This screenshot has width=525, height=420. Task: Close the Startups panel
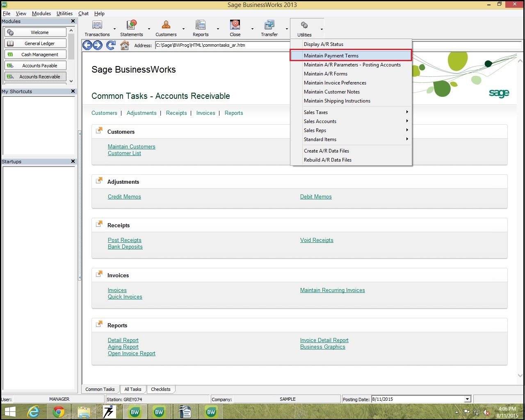pyautogui.click(x=73, y=162)
